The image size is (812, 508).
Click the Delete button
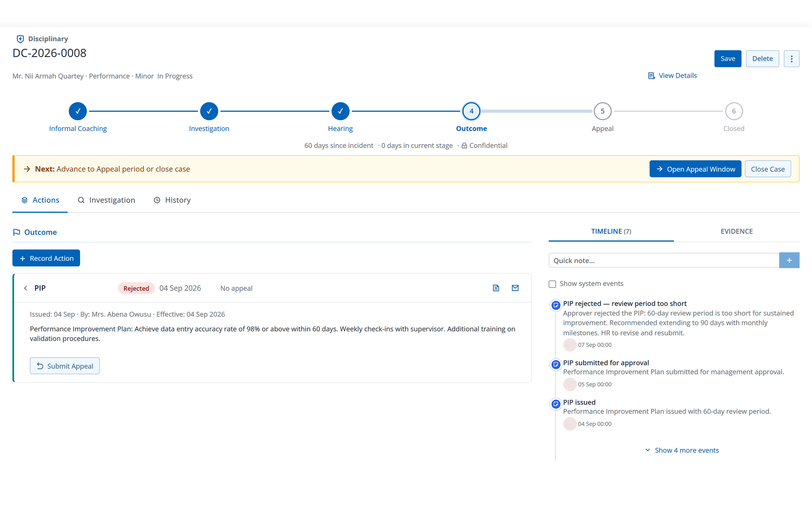[762, 59]
